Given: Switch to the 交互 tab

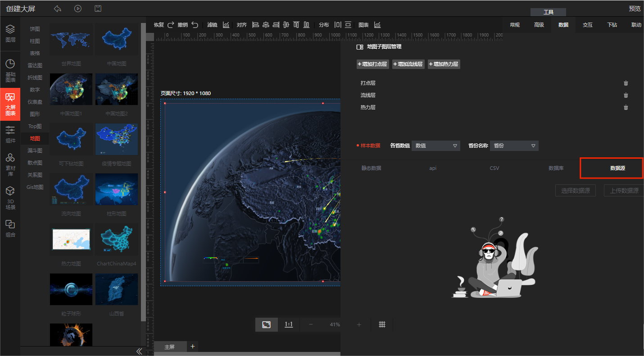Looking at the screenshot, I should pos(588,25).
